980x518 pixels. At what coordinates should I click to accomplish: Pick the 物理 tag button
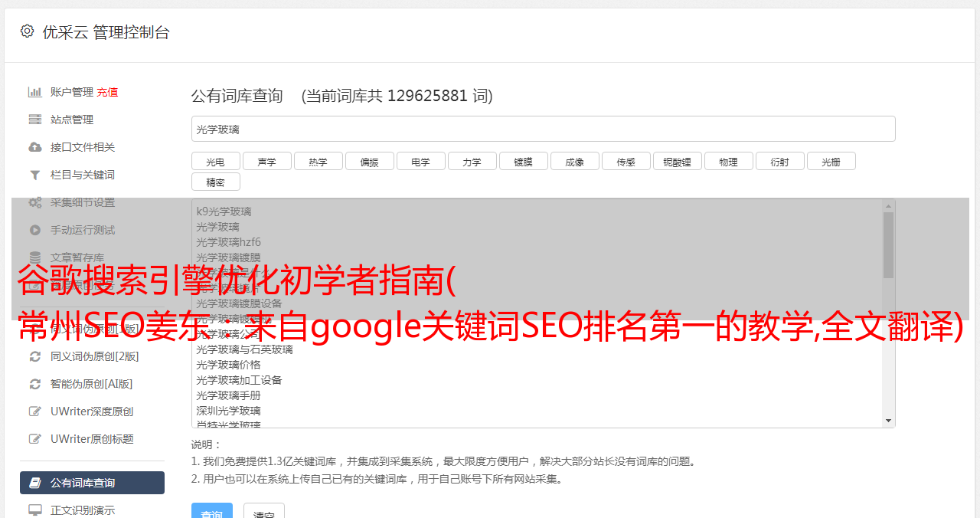tap(728, 162)
